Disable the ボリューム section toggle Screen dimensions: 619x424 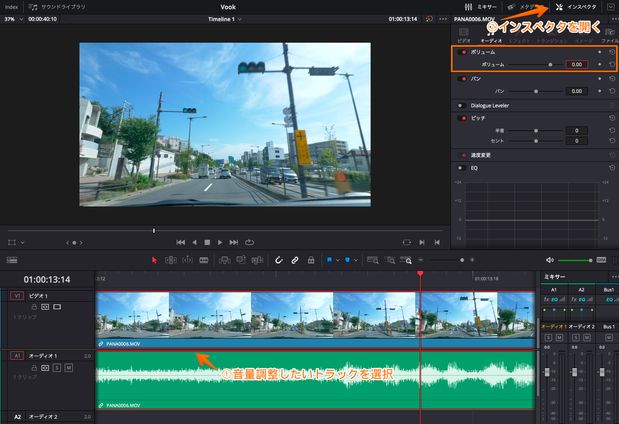point(462,52)
